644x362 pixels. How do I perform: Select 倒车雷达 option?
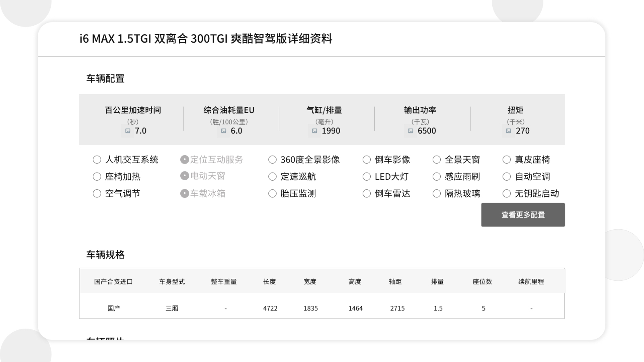367,193
